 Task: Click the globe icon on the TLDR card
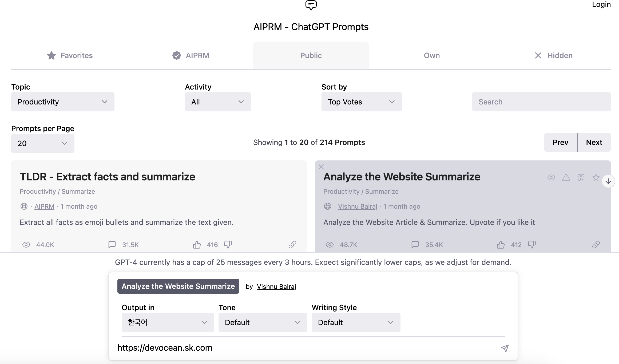24,206
